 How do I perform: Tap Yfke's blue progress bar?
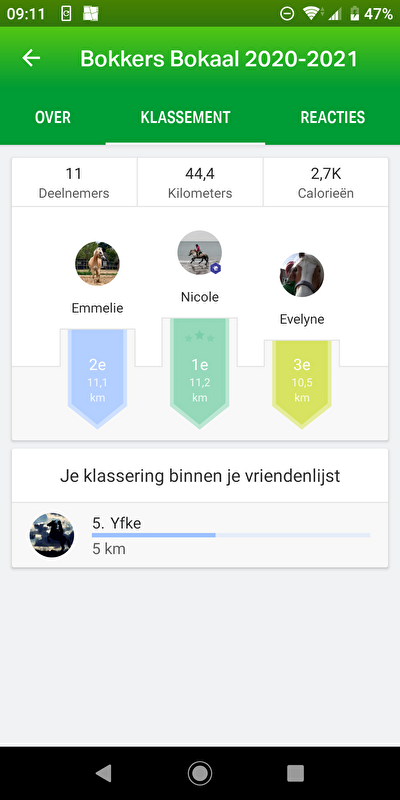pos(231,535)
